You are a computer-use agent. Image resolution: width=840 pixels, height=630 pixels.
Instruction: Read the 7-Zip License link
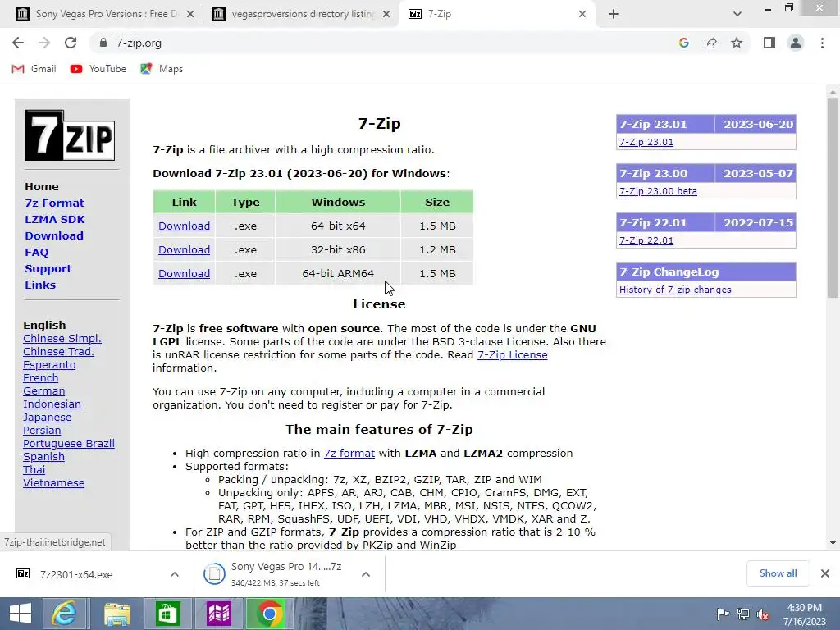[x=512, y=354]
